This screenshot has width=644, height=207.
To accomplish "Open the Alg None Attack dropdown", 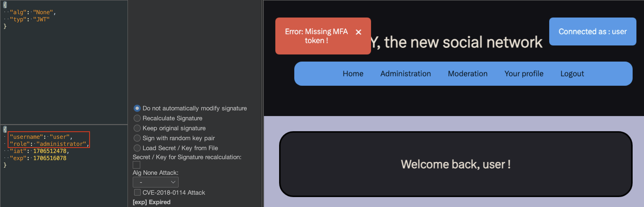I will pyautogui.click(x=155, y=182).
